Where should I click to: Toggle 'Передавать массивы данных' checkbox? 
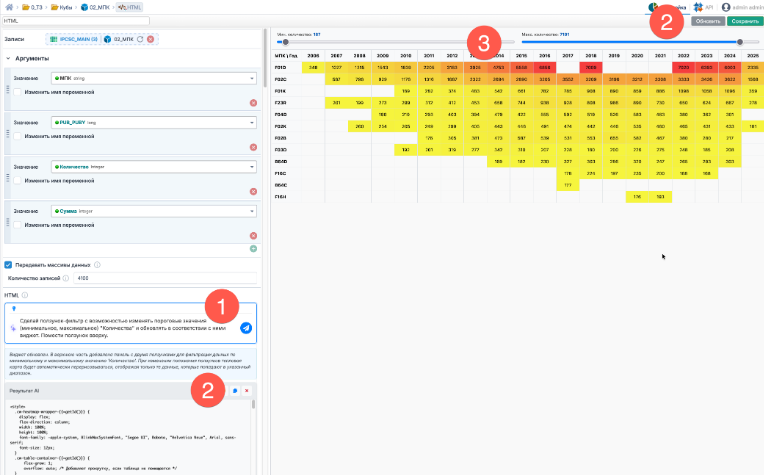click(x=9, y=265)
